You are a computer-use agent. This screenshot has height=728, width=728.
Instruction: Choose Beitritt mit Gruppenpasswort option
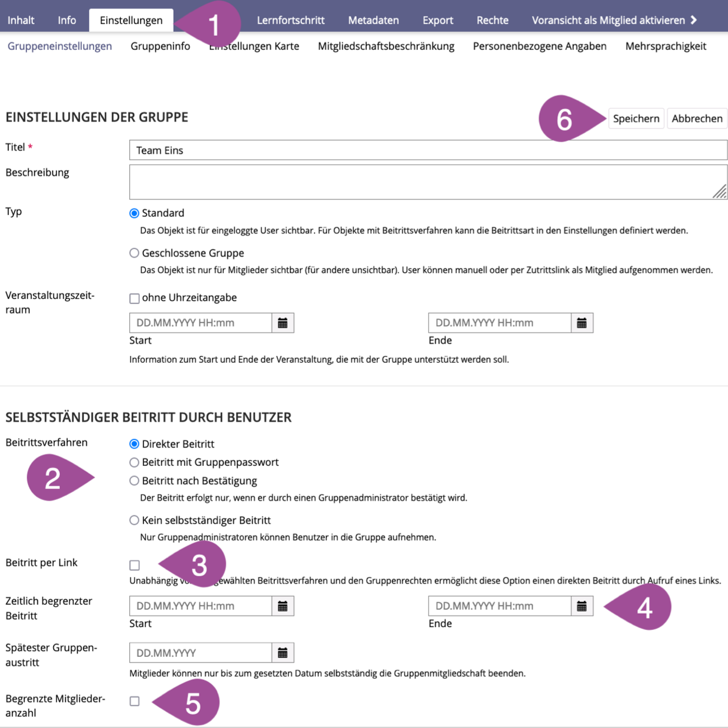click(x=134, y=463)
